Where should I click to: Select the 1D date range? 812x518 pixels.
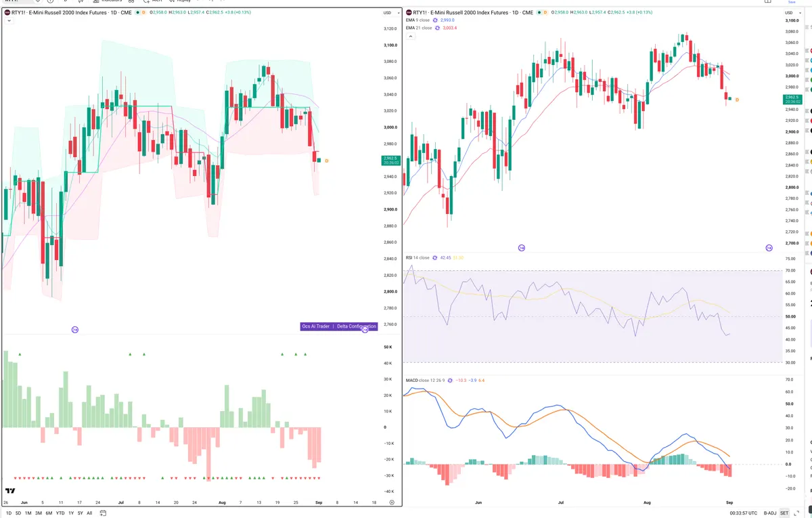8,513
